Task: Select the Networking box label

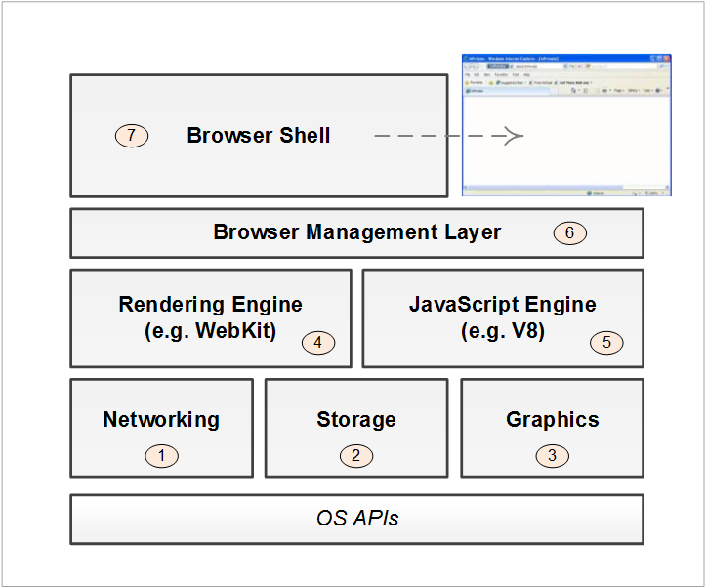Action: click(161, 420)
